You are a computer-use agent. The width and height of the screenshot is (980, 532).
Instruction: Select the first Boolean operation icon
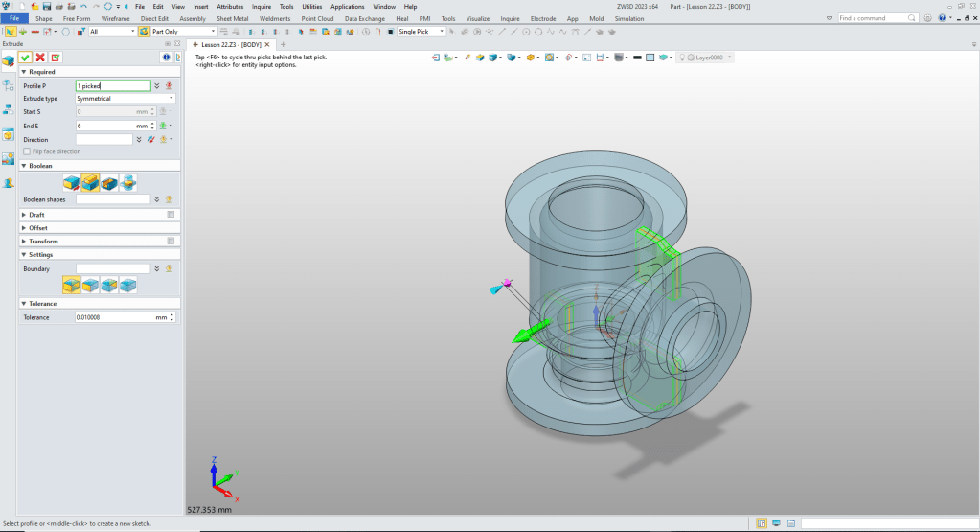(71, 182)
